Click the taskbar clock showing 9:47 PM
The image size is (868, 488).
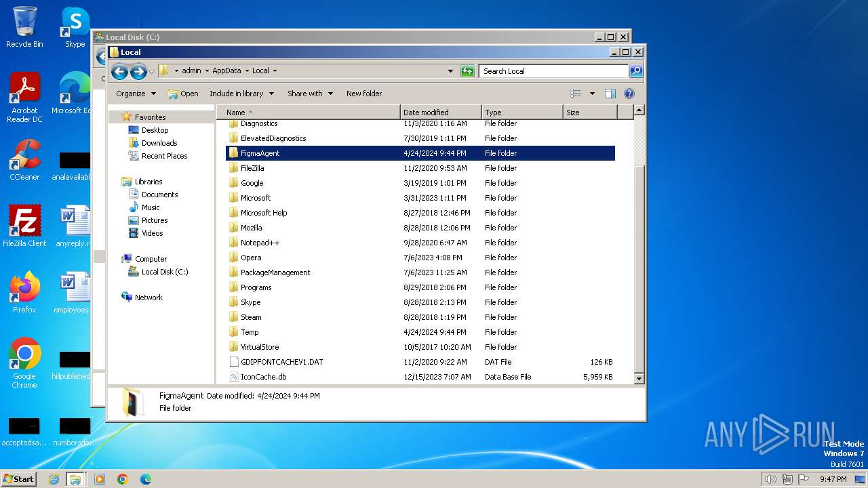click(x=833, y=479)
